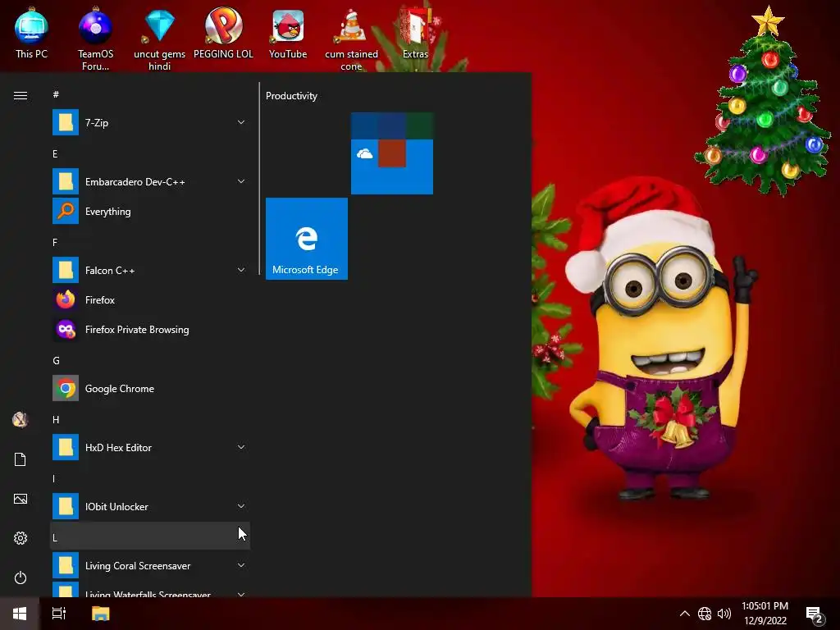Click the L letter header

(150, 536)
